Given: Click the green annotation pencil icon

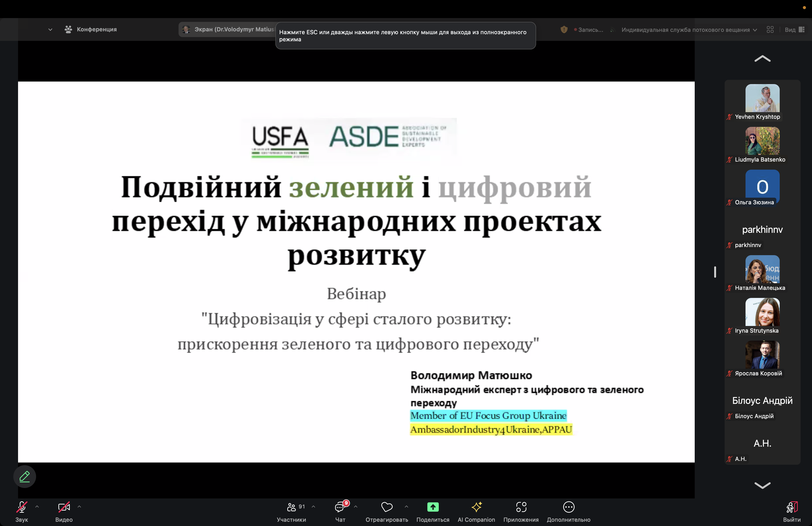Looking at the screenshot, I should tap(24, 476).
